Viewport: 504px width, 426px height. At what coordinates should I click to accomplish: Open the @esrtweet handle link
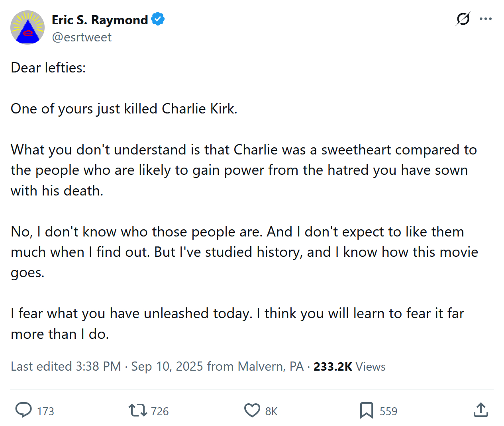pos(82,37)
